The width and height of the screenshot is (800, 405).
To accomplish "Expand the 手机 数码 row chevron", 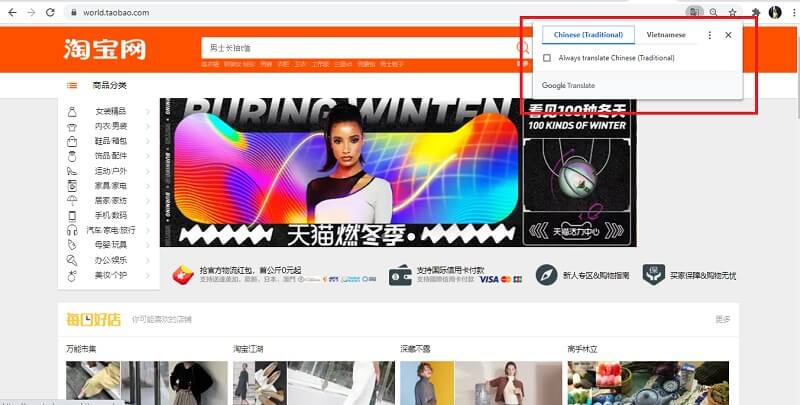I will click(x=147, y=216).
